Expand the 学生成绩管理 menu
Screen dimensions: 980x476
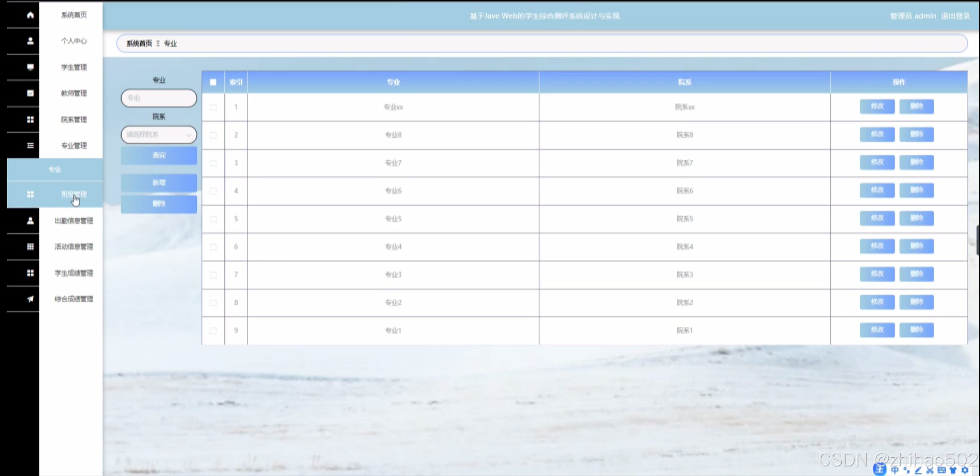pos(74,273)
